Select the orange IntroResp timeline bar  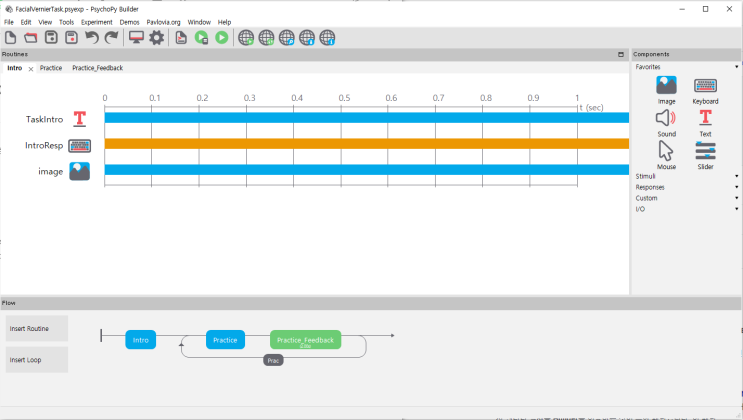pos(367,144)
